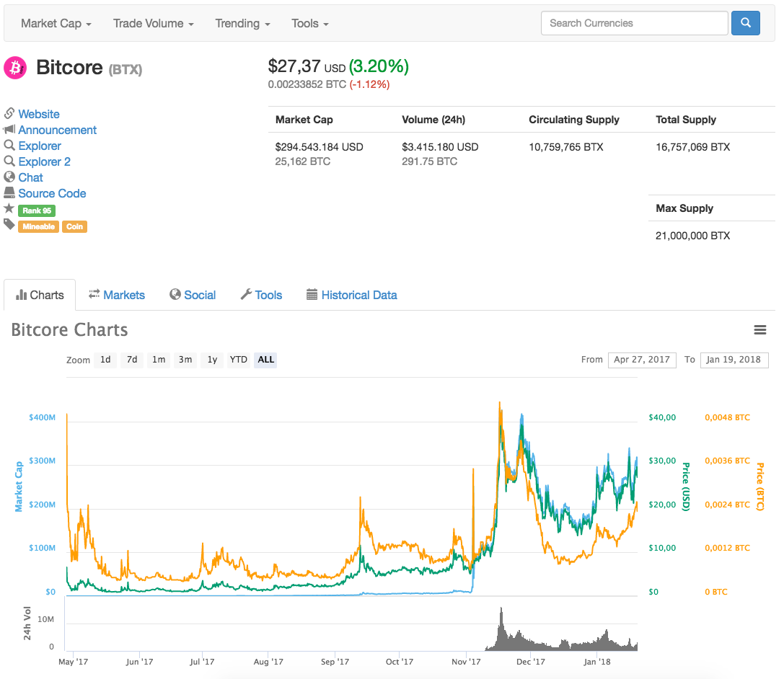Viewport: 784px width, 679px height.
Task: Click the $294.543.184 USD market cap value
Action: pyautogui.click(x=319, y=147)
